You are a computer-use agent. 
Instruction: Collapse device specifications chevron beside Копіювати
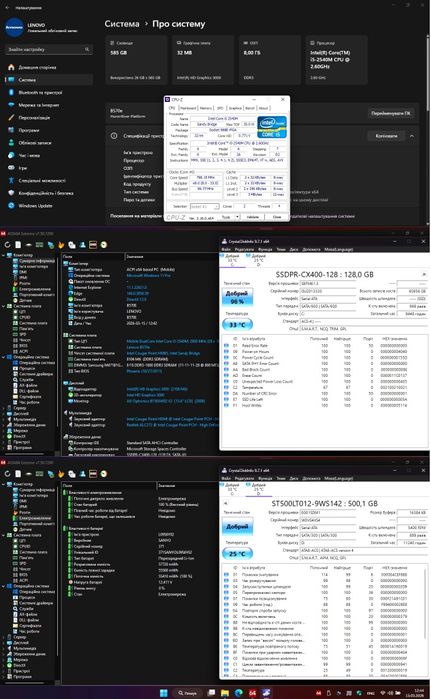(x=412, y=136)
